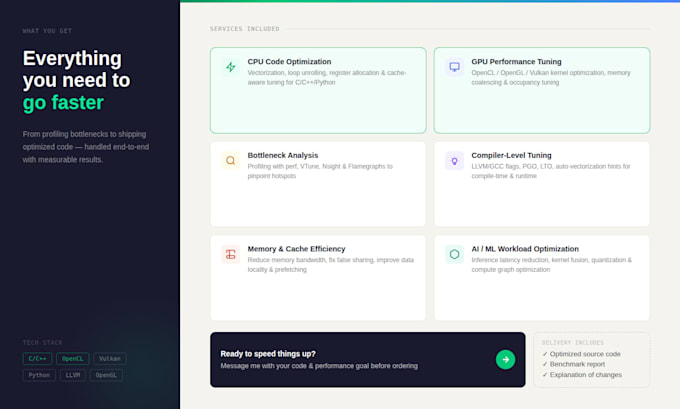Click the hexagon icon for AI / ML Workload

pos(454,254)
